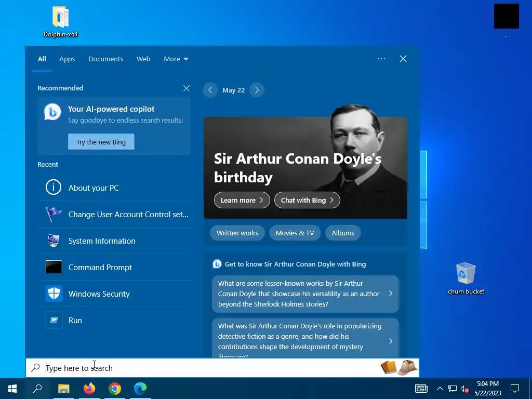Open the About your PC recent item
Image resolution: width=532 pixels, height=399 pixels.
click(114, 188)
